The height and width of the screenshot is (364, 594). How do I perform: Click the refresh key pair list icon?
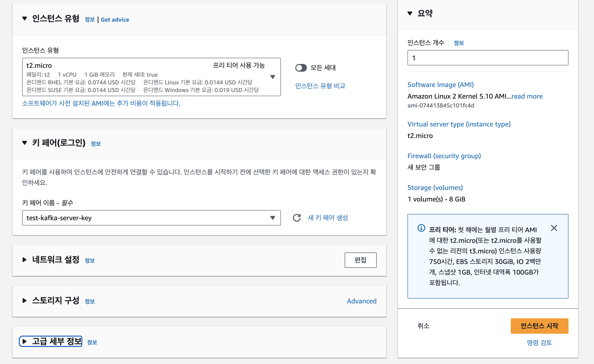click(x=297, y=218)
